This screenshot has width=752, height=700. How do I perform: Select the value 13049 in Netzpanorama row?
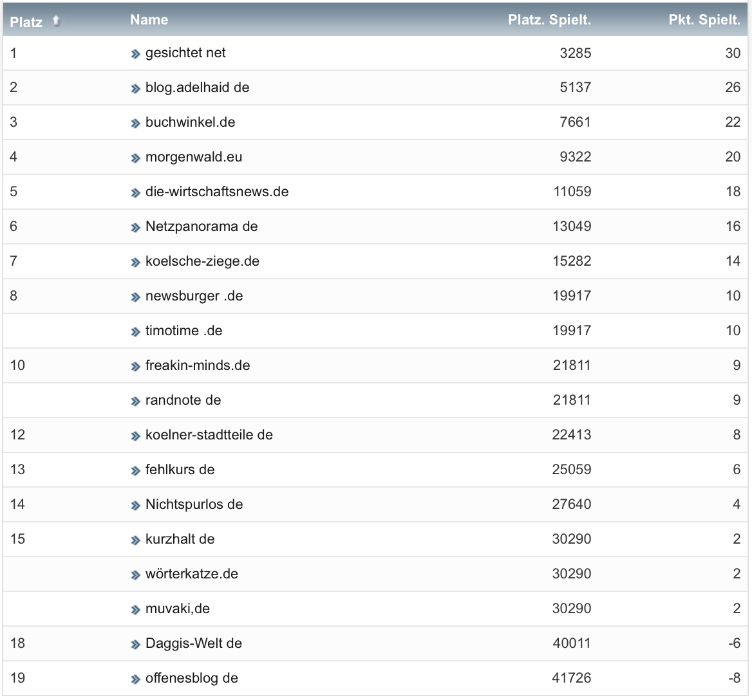point(572,226)
